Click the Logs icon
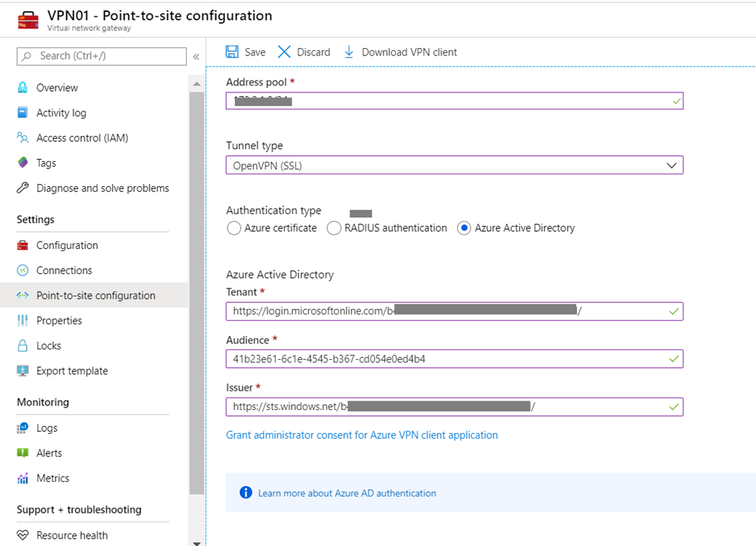 23,428
